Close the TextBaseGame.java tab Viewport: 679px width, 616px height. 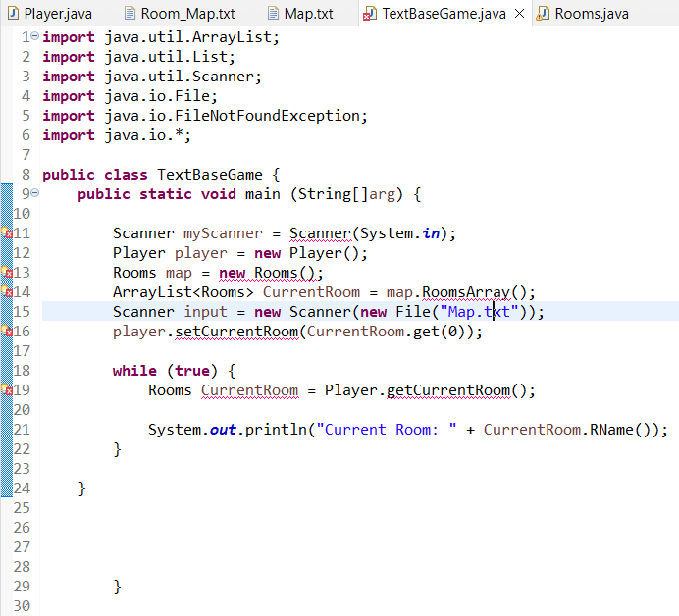(x=520, y=14)
